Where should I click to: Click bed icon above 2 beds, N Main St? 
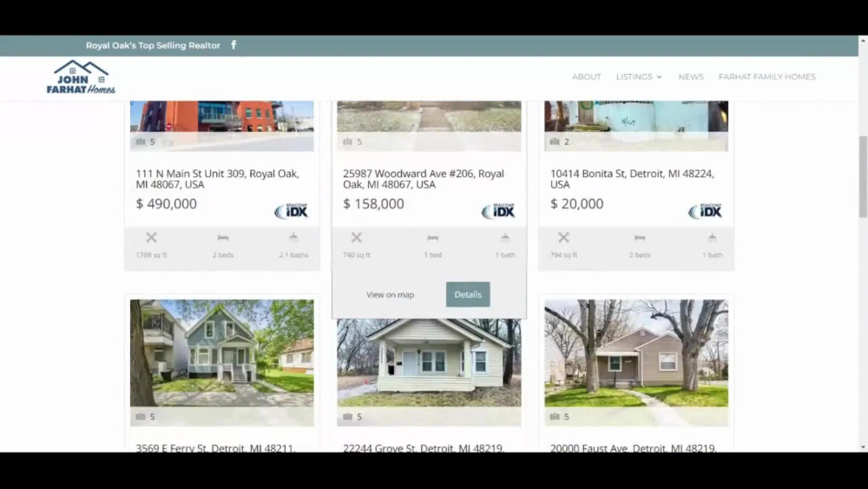(x=223, y=238)
